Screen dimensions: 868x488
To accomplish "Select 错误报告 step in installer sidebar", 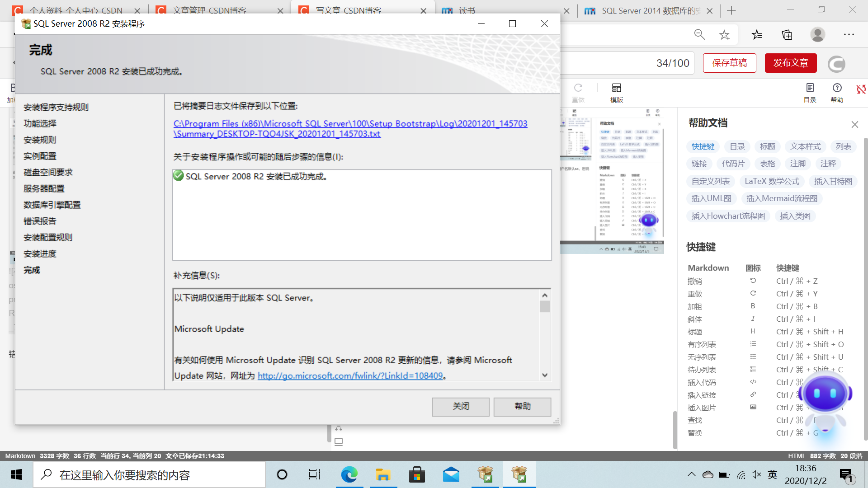I will coord(40,221).
